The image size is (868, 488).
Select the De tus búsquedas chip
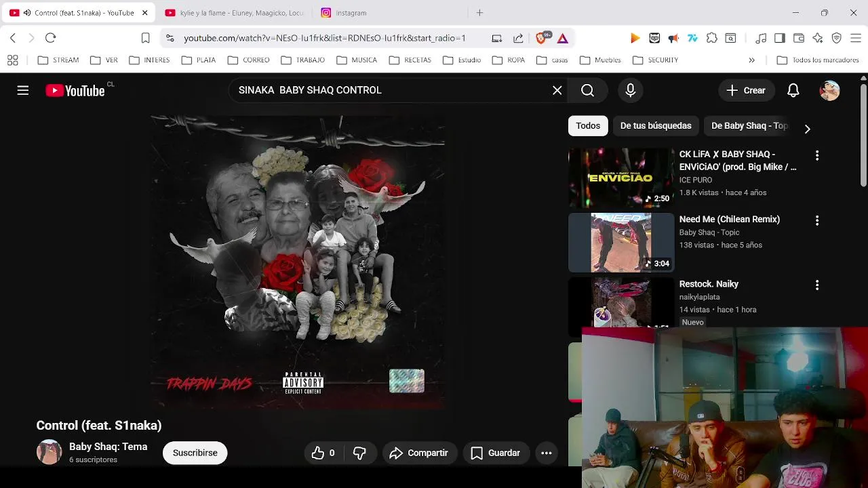(x=656, y=126)
